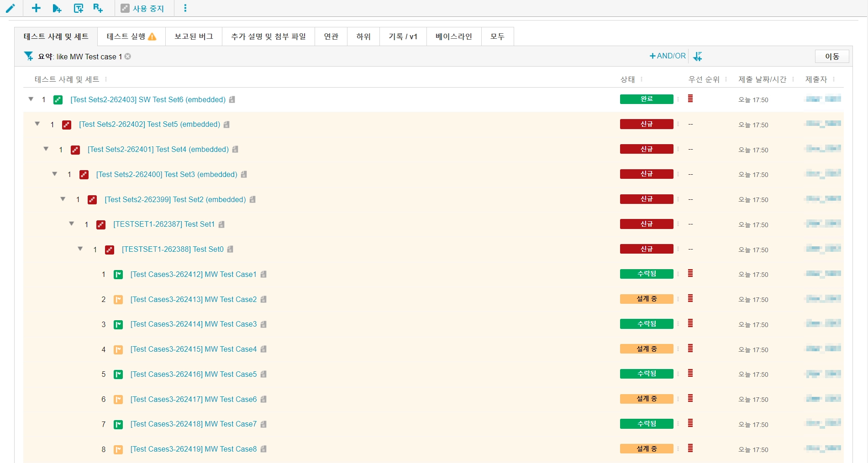
Task: Remove the 'MW Test case 1' filter
Action: coord(128,56)
